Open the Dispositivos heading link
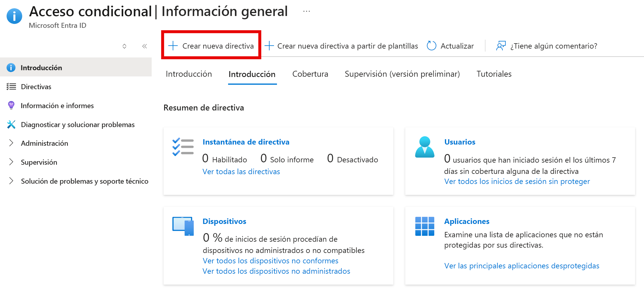 click(x=224, y=221)
